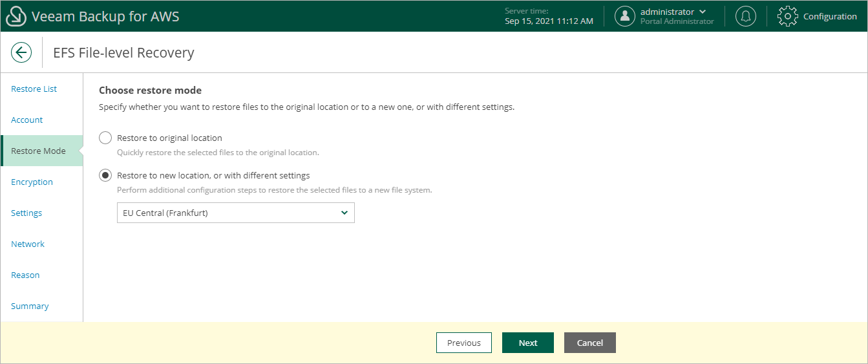This screenshot has width=868, height=364.
Task: Open the Settings step
Action: [x=26, y=213]
